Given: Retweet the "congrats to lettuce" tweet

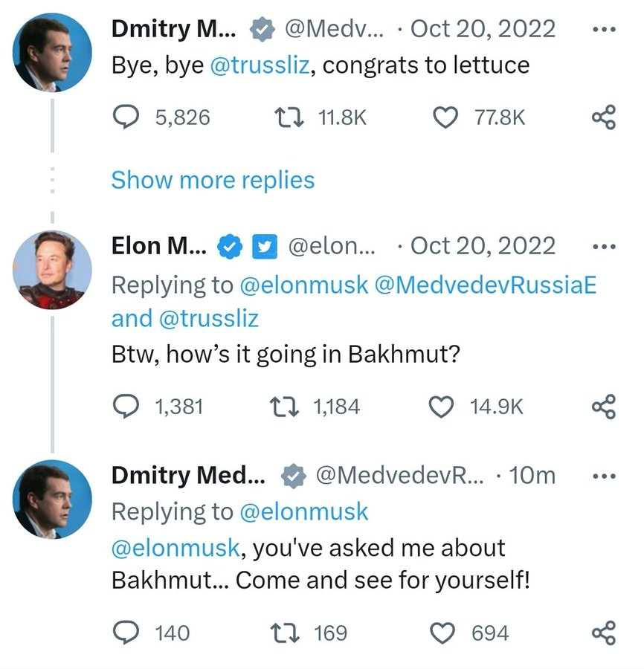Looking at the screenshot, I should tap(283, 117).
